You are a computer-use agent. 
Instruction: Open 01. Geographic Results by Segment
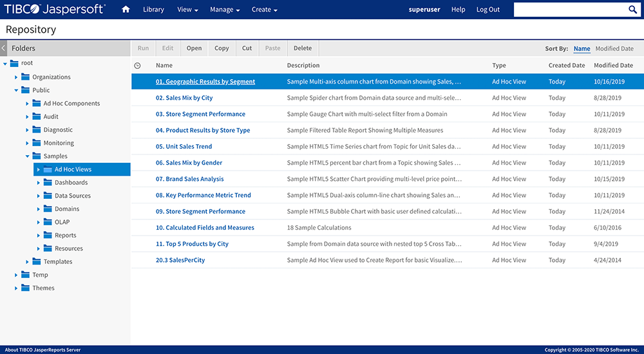(205, 81)
